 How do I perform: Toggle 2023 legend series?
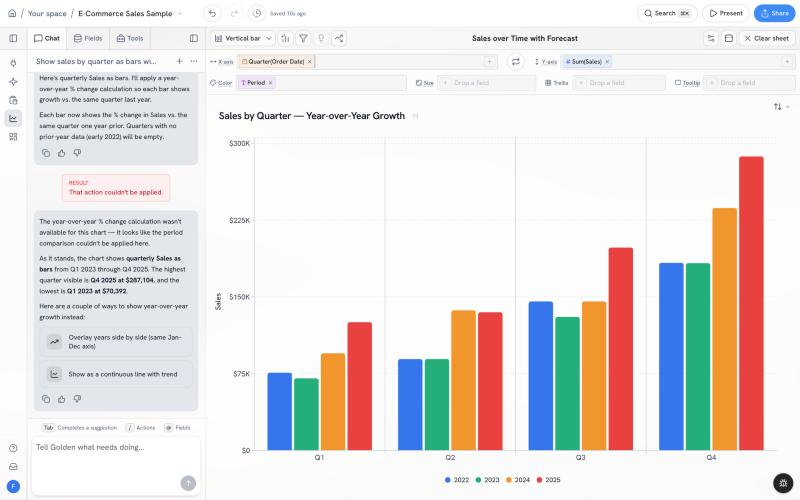(x=487, y=480)
